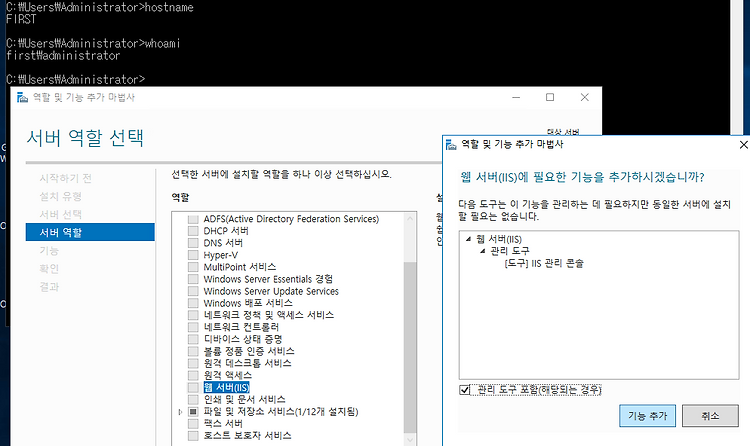The height and width of the screenshot is (446, 750).
Task: Click the 기능 추가 button
Action: tap(647, 416)
